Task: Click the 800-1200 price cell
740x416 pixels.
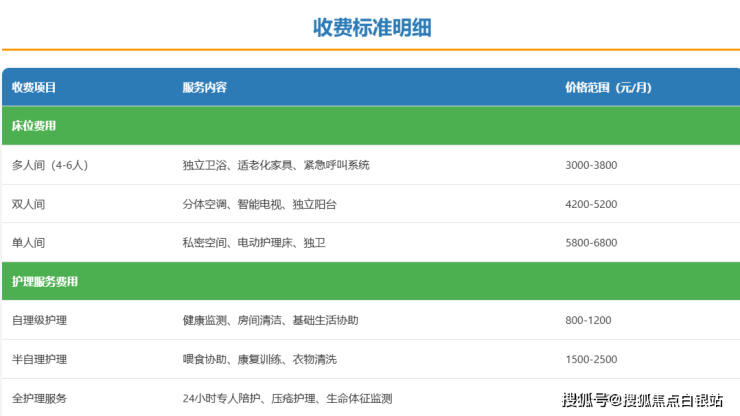Action: (588, 321)
